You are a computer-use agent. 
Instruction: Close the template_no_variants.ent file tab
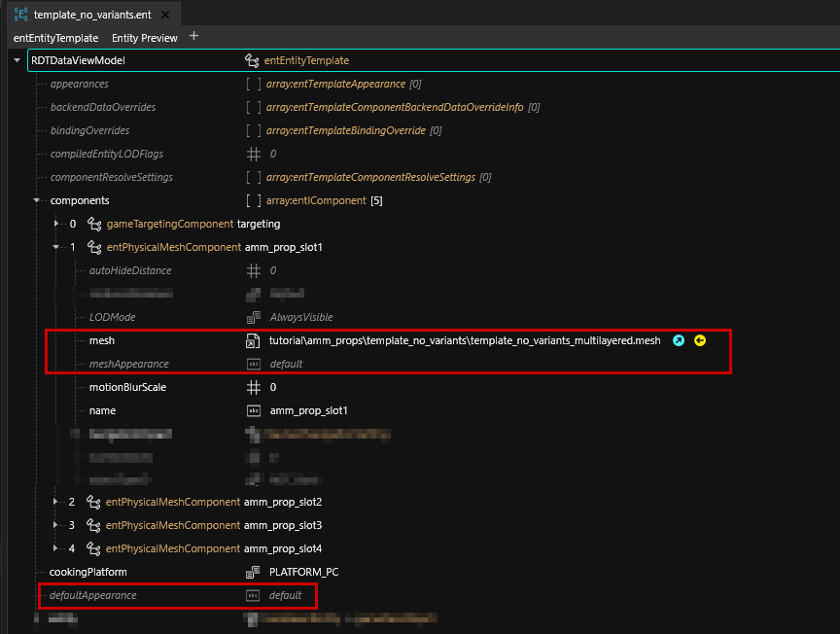tap(165, 15)
